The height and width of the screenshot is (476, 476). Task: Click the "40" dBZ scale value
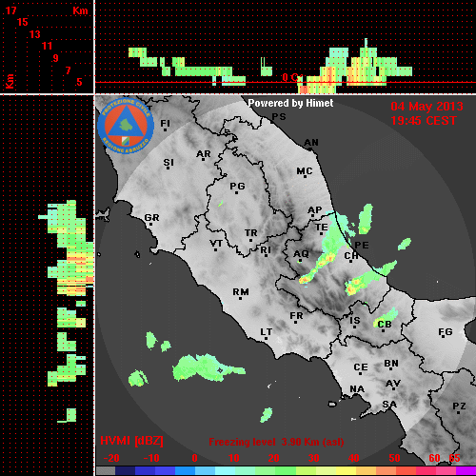[354, 458]
